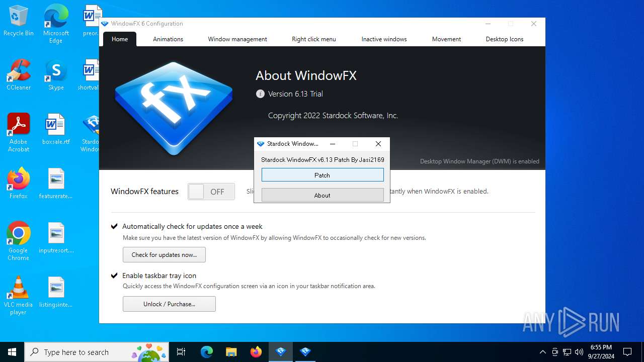This screenshot has width=644, height=362.
Task: Click the Patch button
Action: point(323,175)
